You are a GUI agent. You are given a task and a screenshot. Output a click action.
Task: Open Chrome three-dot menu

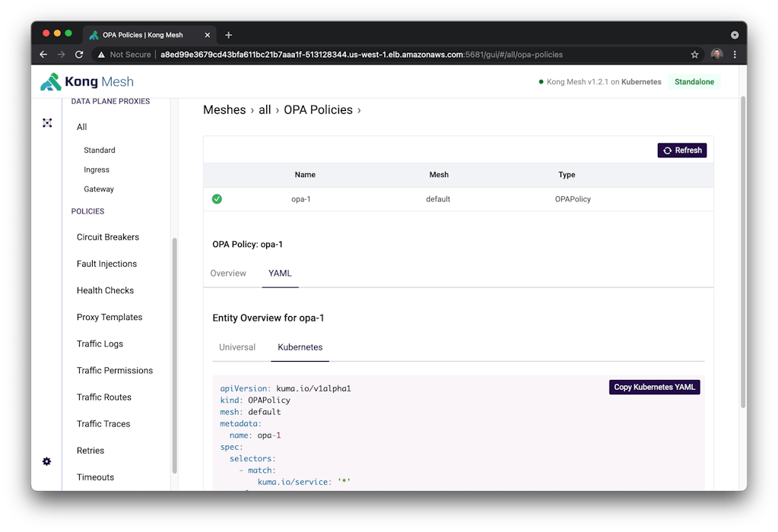(x=735, y=55)
